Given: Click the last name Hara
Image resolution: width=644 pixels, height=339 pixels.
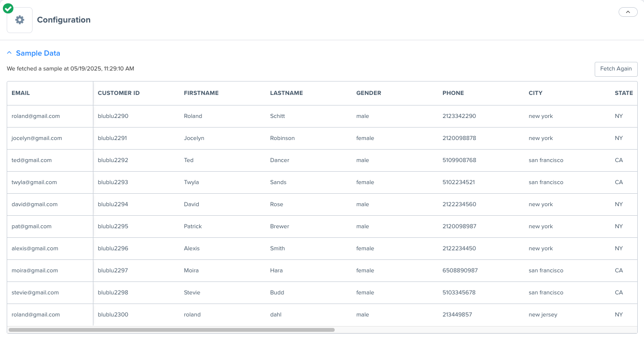Looking at the screenshot, I should [x=276, y=270].
